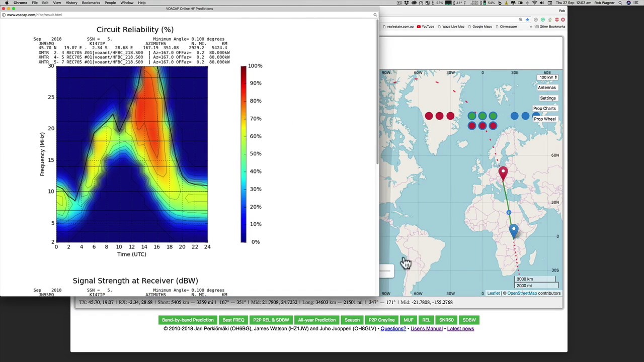The image size is (644, 362).
Task: Open the Chrome application menu
Action: coord(20,3)
